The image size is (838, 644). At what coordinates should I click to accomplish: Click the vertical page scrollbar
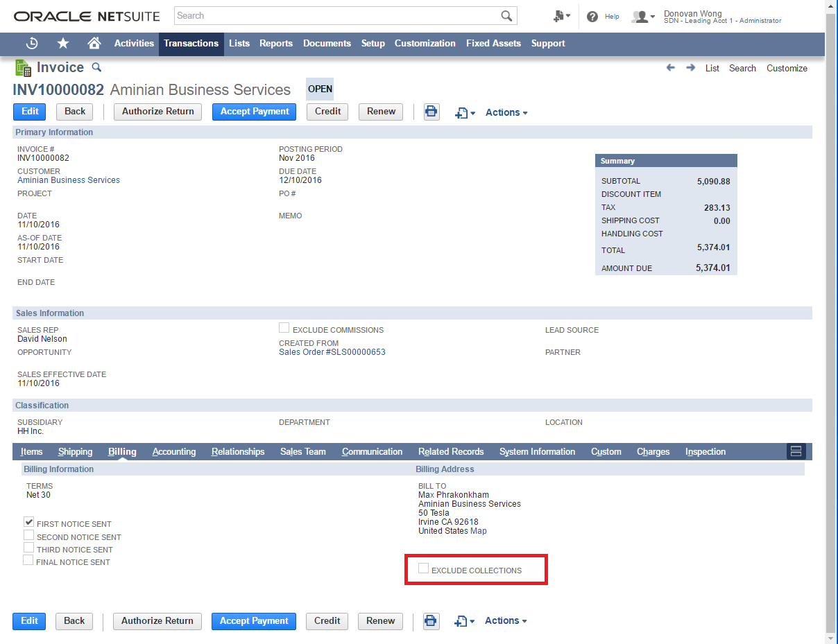point(831,322)
